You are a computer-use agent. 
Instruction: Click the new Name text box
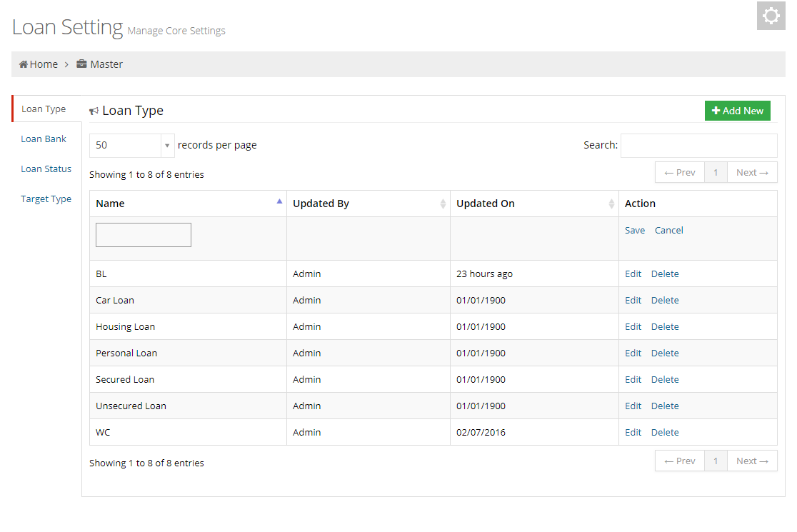[x=144, y=235]
